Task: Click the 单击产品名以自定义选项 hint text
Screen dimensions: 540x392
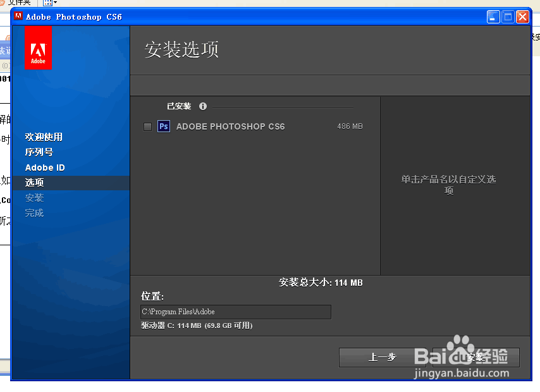Action: click(x=448, y=185)
